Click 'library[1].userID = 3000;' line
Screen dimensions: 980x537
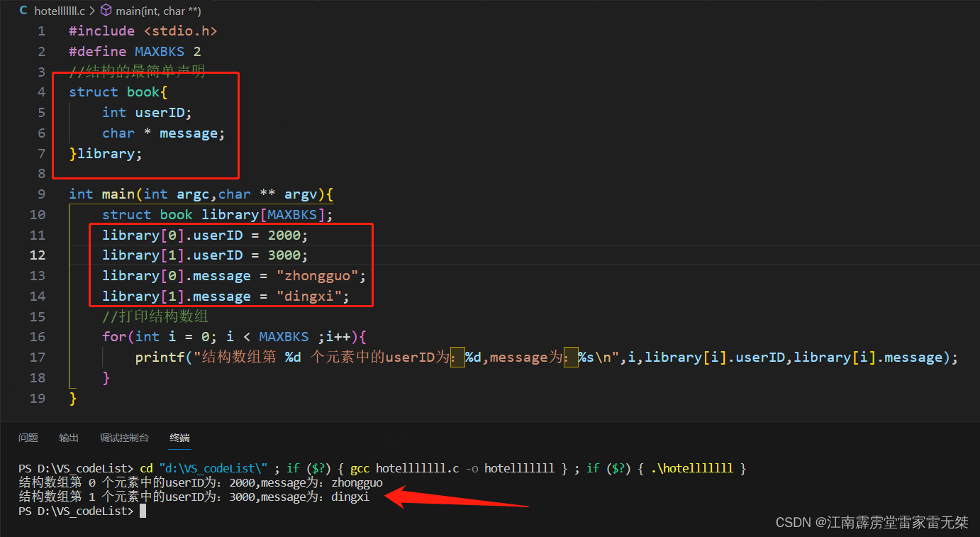(206, 255)
